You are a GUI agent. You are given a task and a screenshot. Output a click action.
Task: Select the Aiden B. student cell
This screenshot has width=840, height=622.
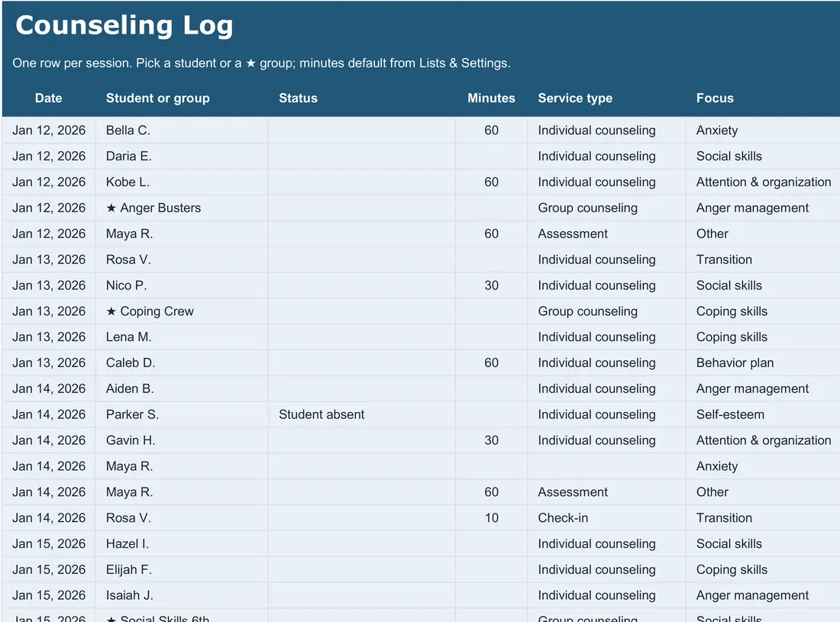click(x=182, y=388)
